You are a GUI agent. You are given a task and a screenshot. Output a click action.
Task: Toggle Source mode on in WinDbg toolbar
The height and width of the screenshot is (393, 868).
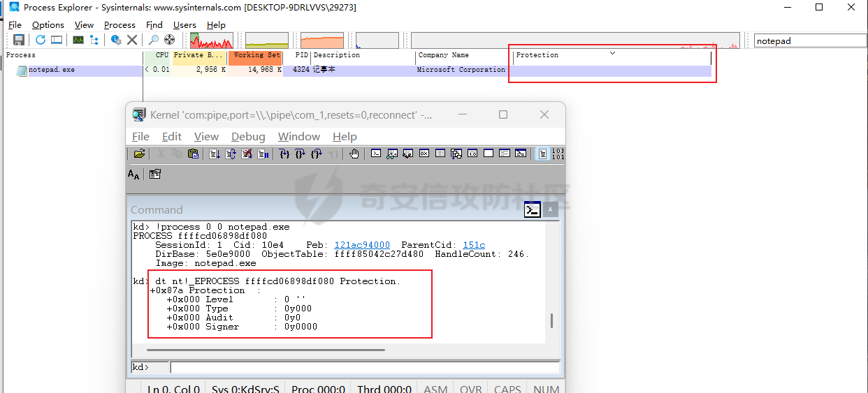(x=542, y=154)
